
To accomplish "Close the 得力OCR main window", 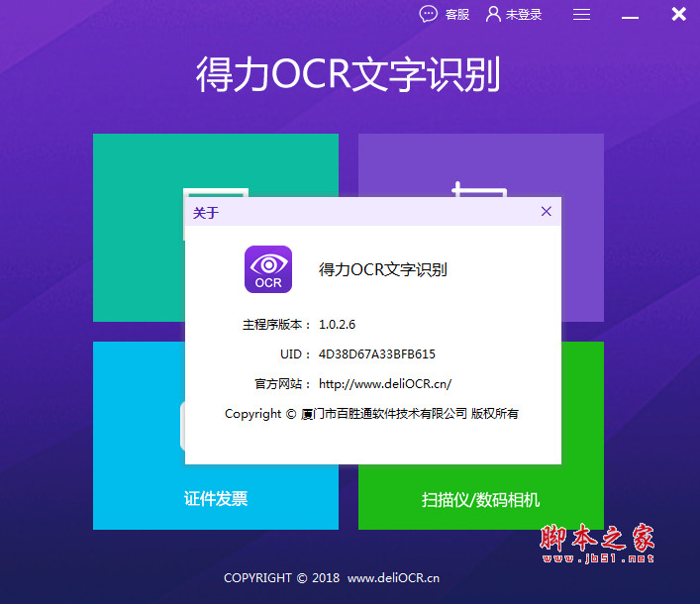I will [x=678, y=14].
